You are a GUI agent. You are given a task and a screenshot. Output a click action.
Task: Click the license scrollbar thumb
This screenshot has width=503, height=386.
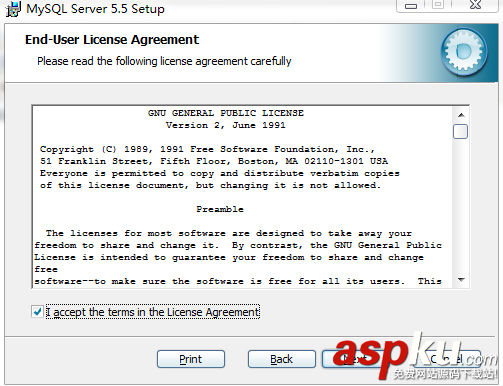tap(460, 131)
